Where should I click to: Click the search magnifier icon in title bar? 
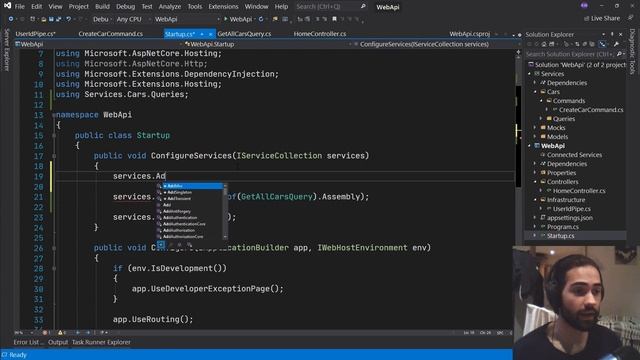coord(363,7)
